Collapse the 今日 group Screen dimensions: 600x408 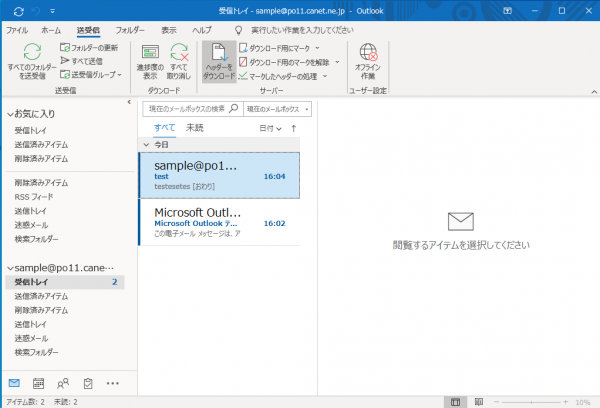tap(146, 145)
